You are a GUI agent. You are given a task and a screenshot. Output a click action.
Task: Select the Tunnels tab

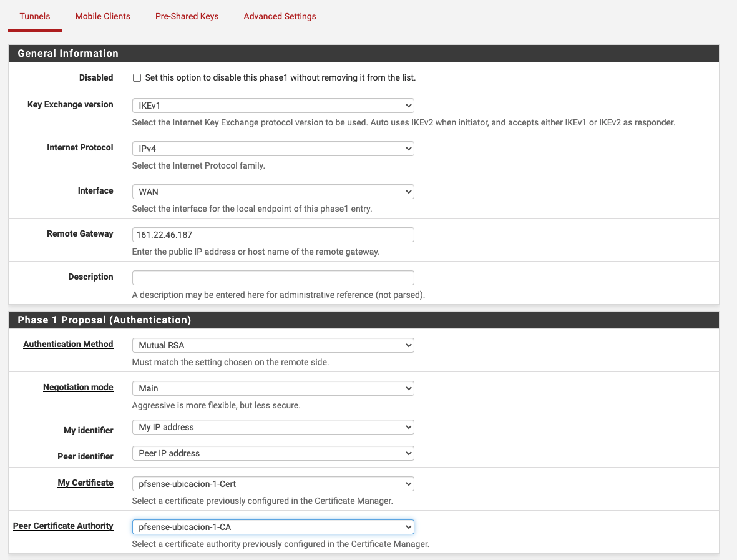pyautogui.click(x=35, y=16)
